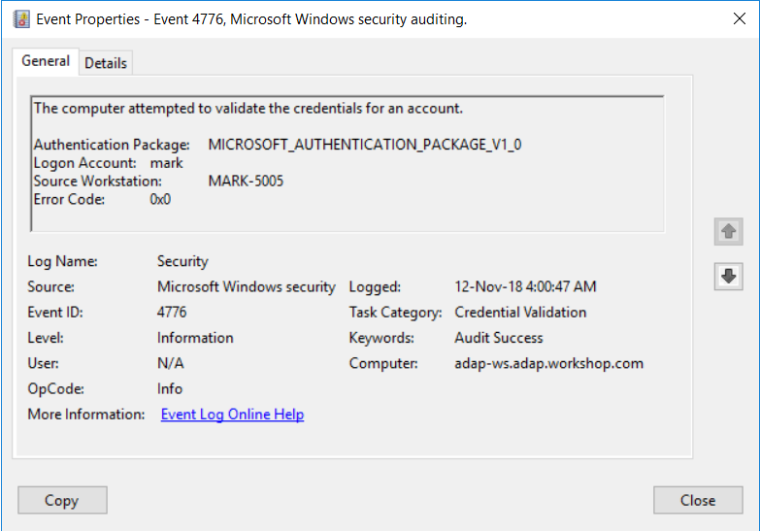Click the User value N/A
Screen dimensions: 760x532
[x=170, y=363]
